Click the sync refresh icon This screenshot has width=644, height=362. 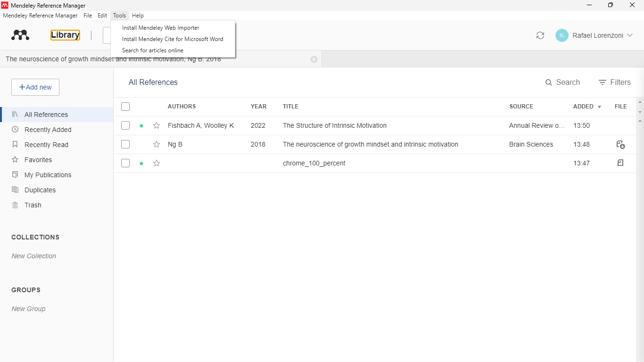(x=540, y=35)
